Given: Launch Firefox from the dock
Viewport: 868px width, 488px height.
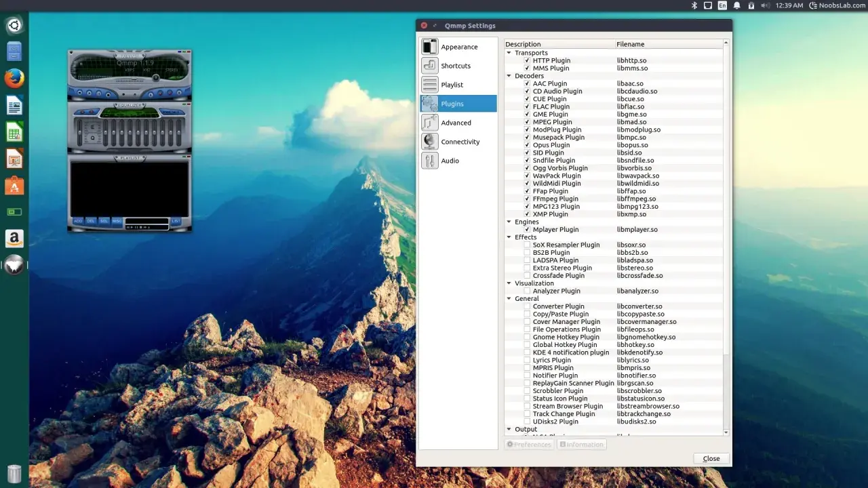Looking at the screenshot, I should pyautogui.click(x=14, y=79).
